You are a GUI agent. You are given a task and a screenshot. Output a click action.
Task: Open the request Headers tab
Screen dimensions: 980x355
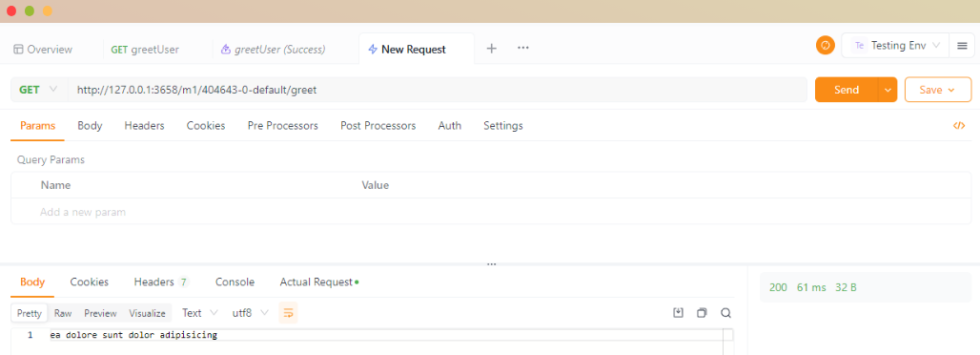(144, 126)
